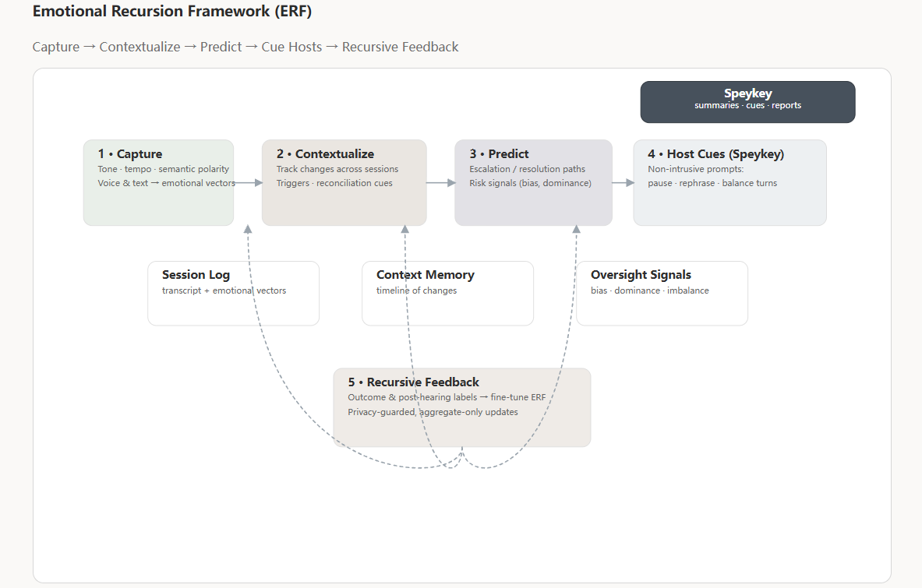Click 'Non-intrusive prompts:' text
This screenshot has height=588, width=922.
pos(696,169)
